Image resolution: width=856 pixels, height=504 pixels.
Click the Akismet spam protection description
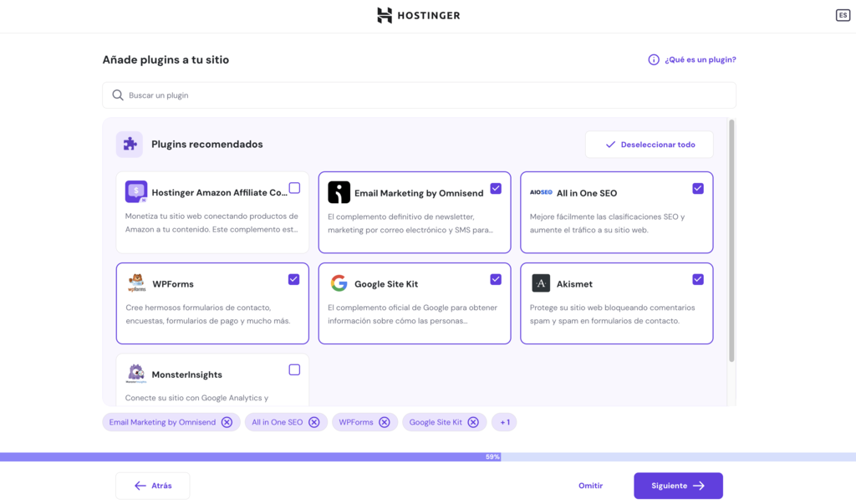coord(612,314)
